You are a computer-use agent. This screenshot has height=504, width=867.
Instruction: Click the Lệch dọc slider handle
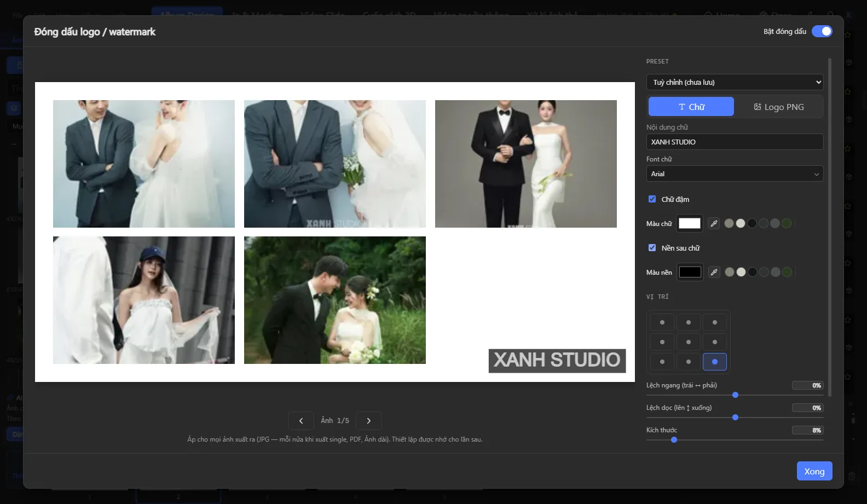coord(735,418)
